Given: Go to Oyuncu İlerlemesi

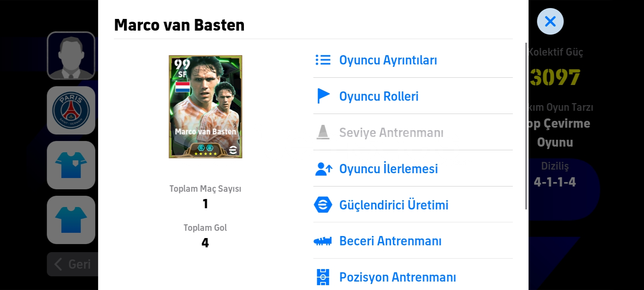Looking at the screenshot, I should [413, 168].
